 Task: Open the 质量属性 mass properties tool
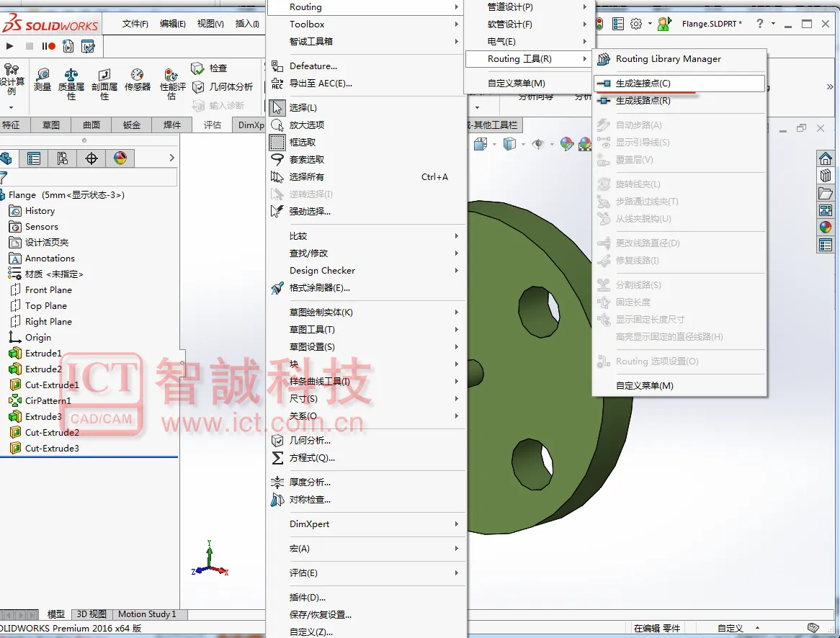(x=71, y=85)
